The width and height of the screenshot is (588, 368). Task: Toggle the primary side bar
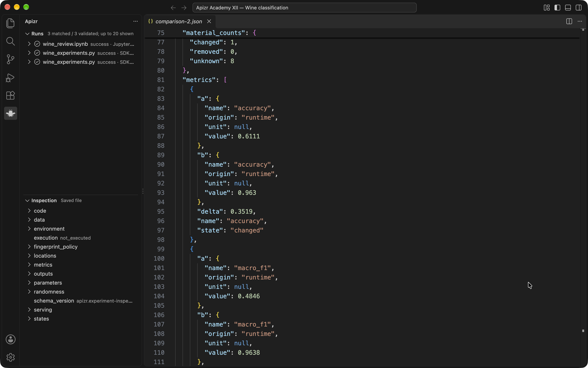(x=557, y=8)
